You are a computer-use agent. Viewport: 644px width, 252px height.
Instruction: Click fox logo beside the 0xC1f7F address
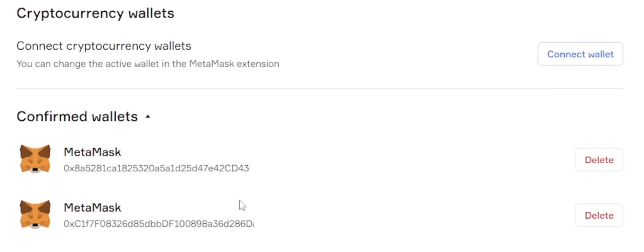(35, 214)
